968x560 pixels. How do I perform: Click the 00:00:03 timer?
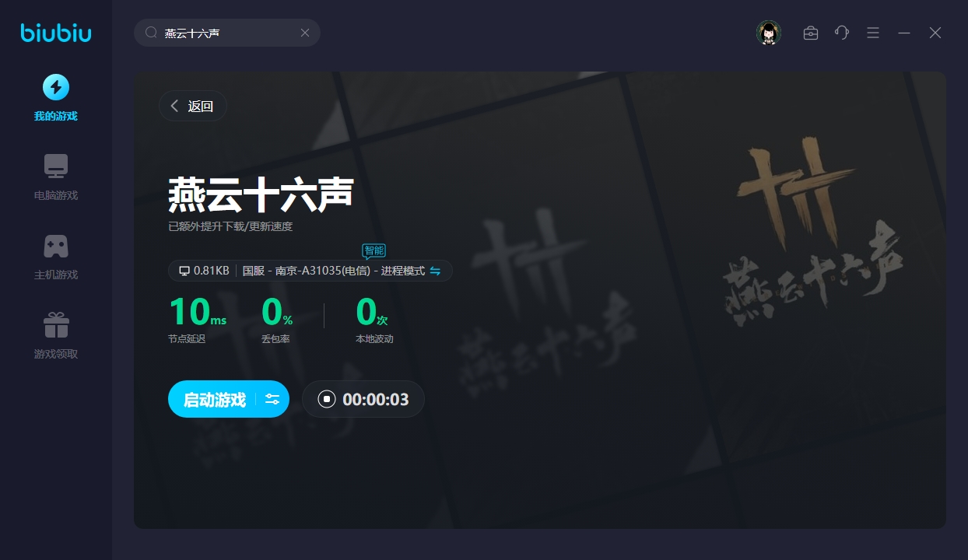point(376,400)
